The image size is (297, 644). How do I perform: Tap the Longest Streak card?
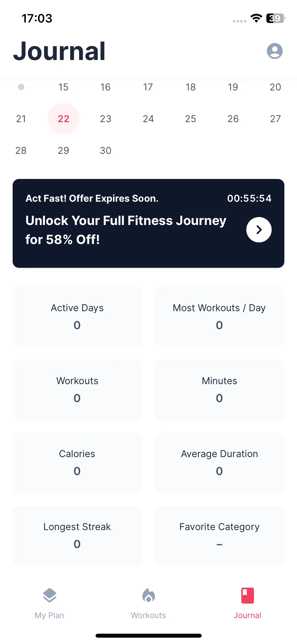[77, 536]
